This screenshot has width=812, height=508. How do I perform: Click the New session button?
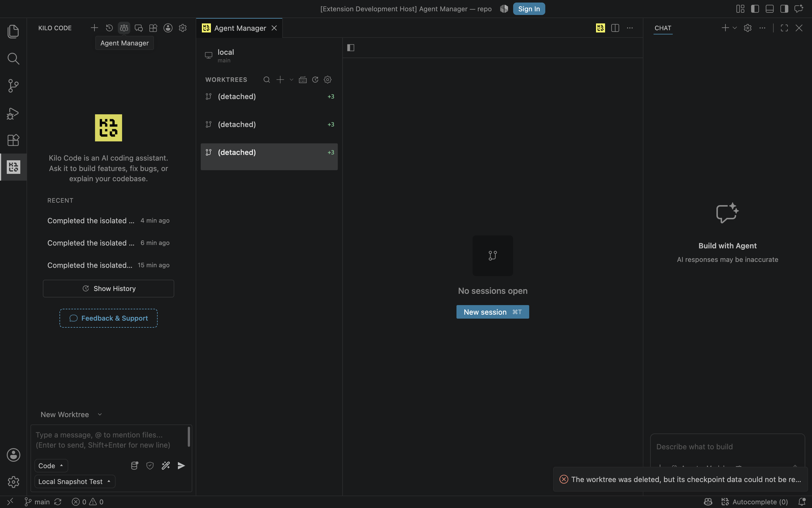493,312
